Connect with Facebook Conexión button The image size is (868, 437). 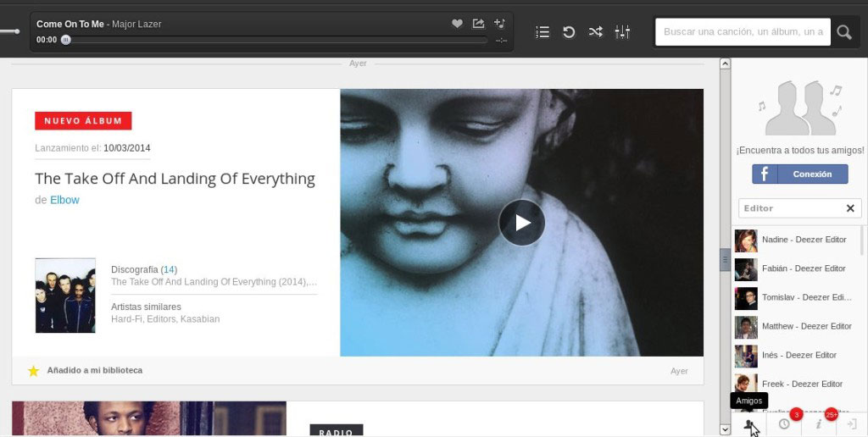pos(800,174)
